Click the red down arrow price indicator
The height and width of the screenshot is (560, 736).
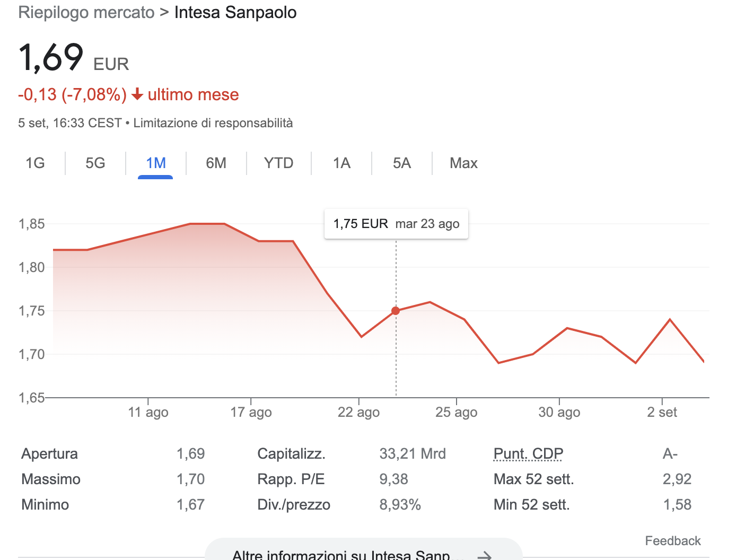(137, 95)
